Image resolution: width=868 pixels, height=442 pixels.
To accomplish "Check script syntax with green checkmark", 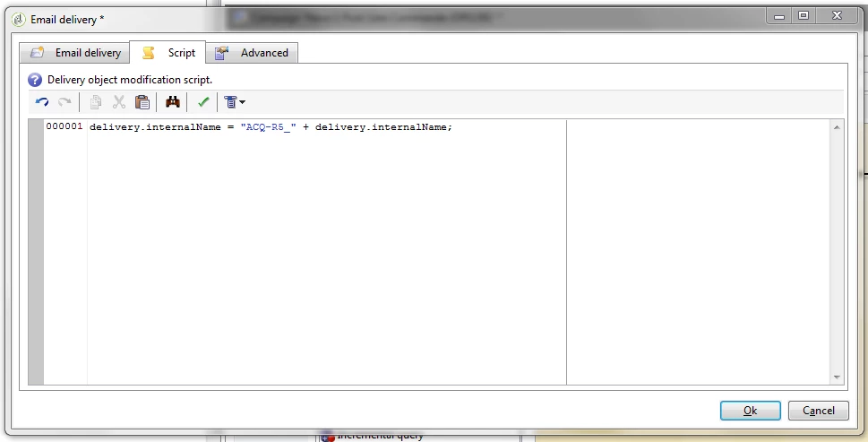I will [203, 102].
